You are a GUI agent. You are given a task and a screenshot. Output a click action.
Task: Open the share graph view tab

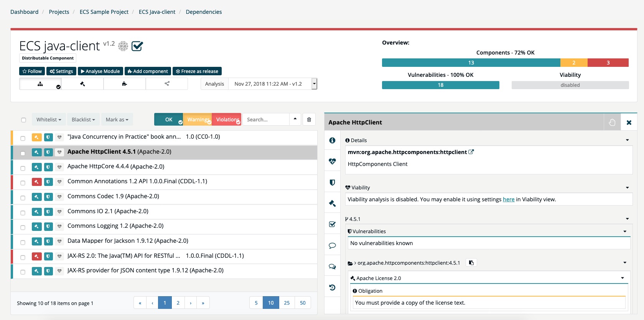[167, 84]
